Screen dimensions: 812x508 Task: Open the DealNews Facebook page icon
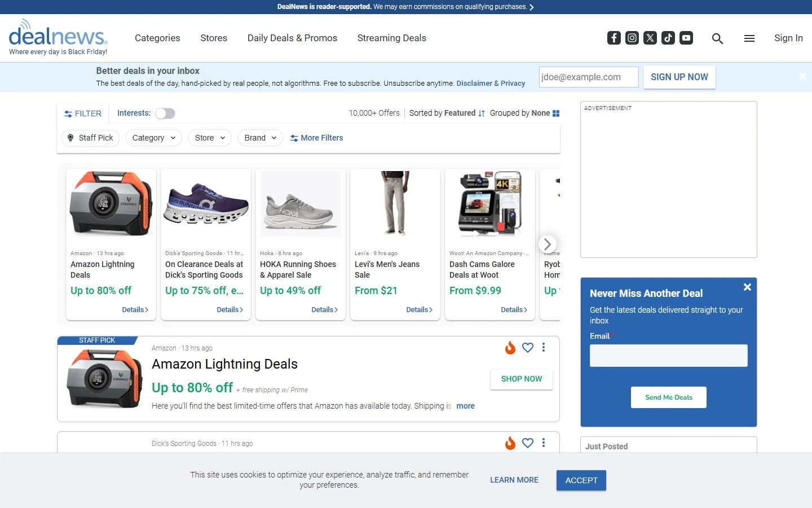pyautogui.click(x=614, y=38)
